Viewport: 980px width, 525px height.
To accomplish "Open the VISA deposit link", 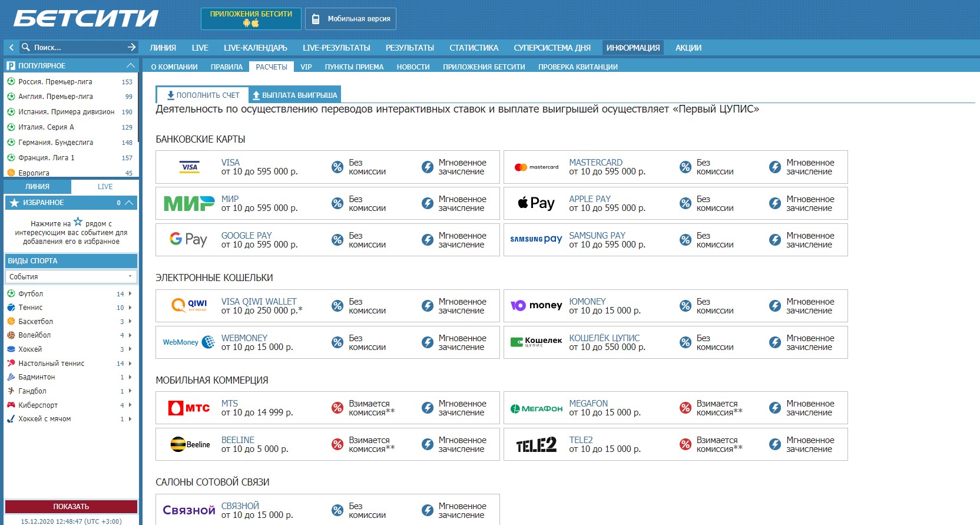I will click(230, 163).
